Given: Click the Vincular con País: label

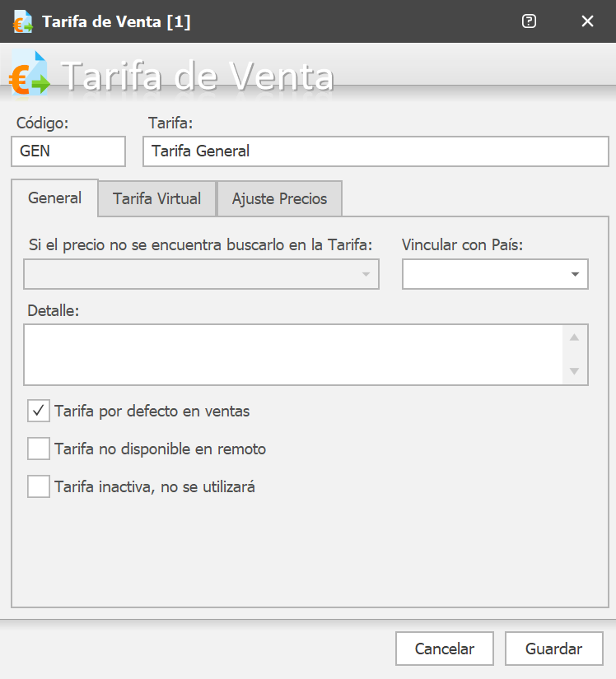Looking at the screenshot, I should click(462, 244).
